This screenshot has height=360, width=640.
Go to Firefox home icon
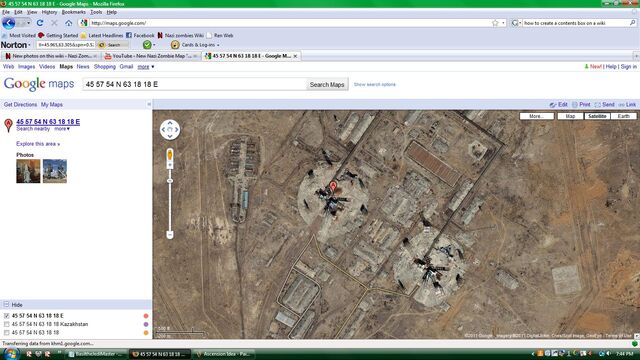coord(69,23)
